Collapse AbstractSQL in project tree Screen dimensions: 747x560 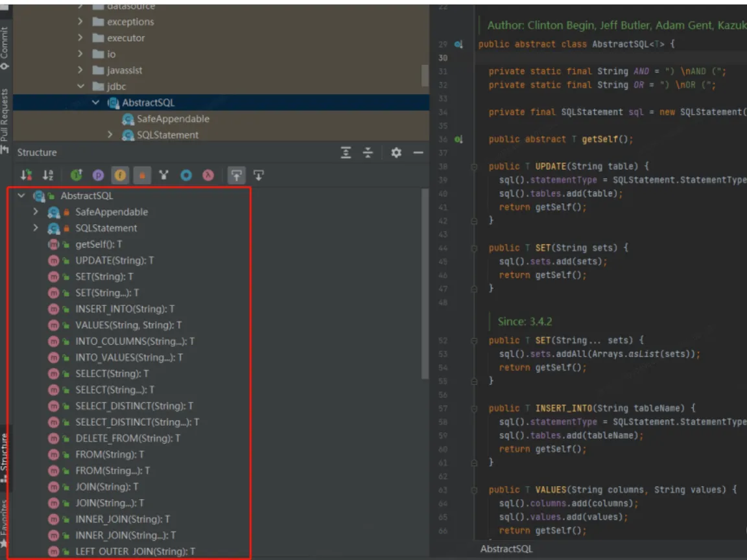(x=95, y=102)
